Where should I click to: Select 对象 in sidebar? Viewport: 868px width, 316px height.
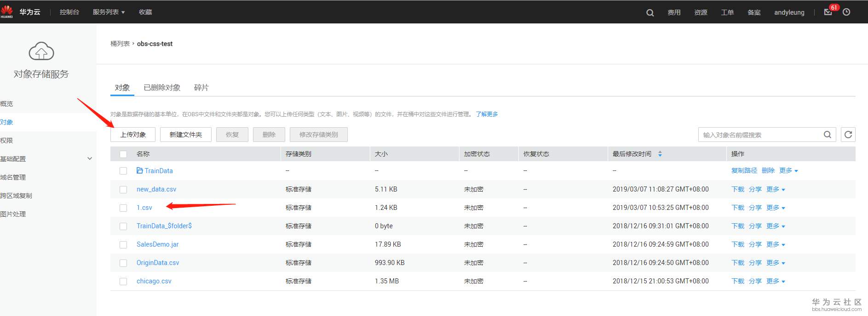pyautogui.click(x=6, y=122)
